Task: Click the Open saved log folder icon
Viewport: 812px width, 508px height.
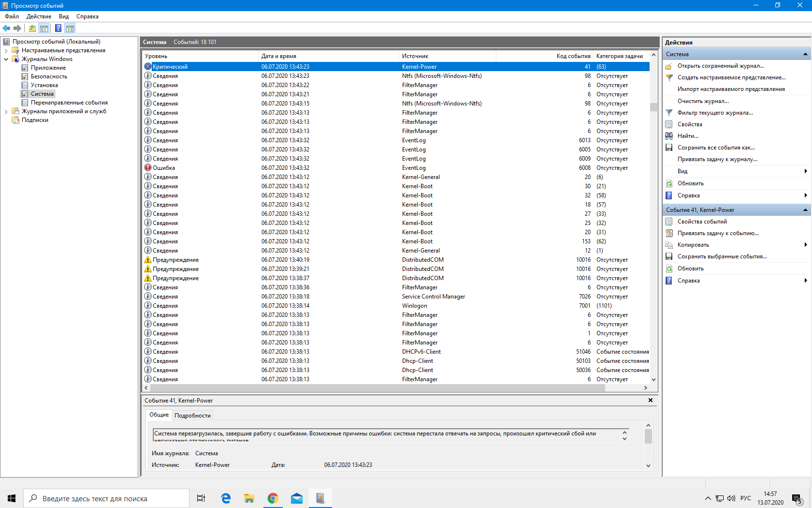Action: click(x=669, y=66)
